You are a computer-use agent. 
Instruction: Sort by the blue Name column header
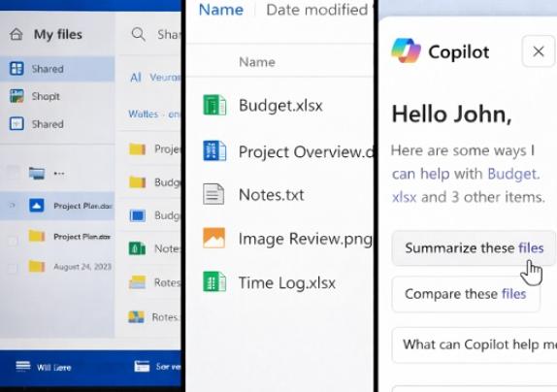pyautogui.click(x=221, y=10)
